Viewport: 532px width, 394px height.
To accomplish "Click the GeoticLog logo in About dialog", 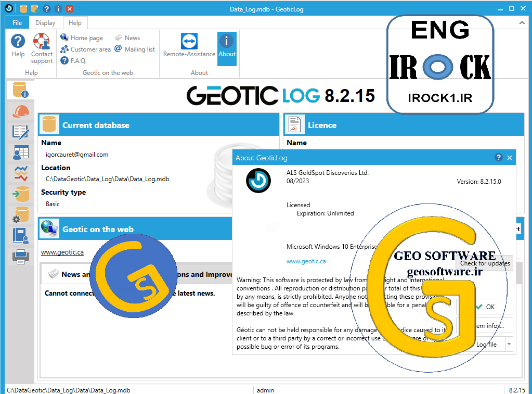I will 258,181.
